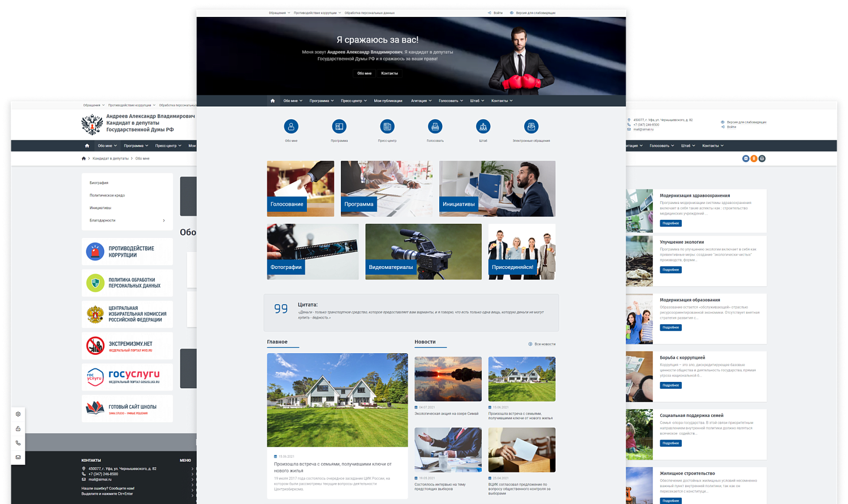
Task: Open Мои публикации menu item
Action: tap(388, 101)
